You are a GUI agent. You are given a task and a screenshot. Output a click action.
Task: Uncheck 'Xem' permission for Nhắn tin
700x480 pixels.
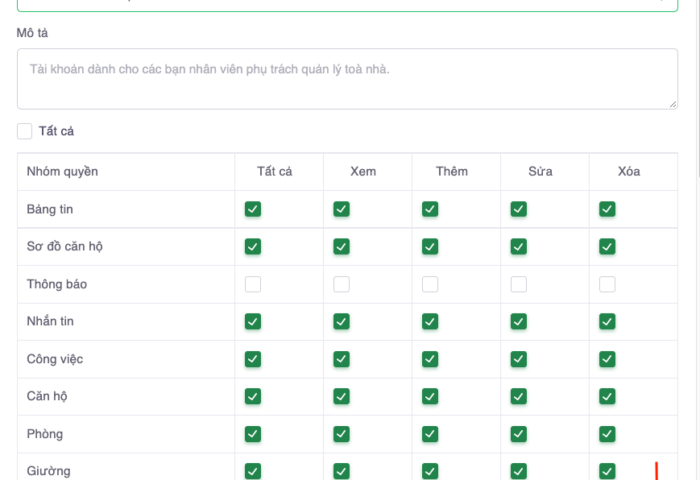point(341,321)
